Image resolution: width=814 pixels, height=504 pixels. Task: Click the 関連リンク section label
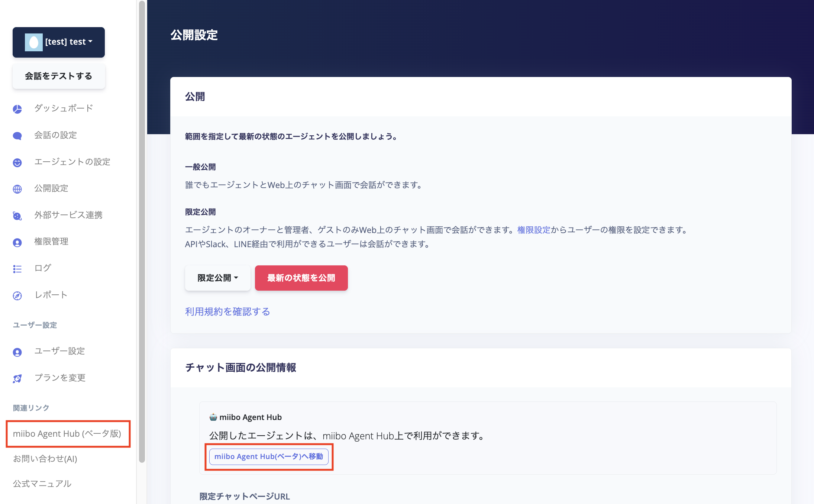[31, 408]
